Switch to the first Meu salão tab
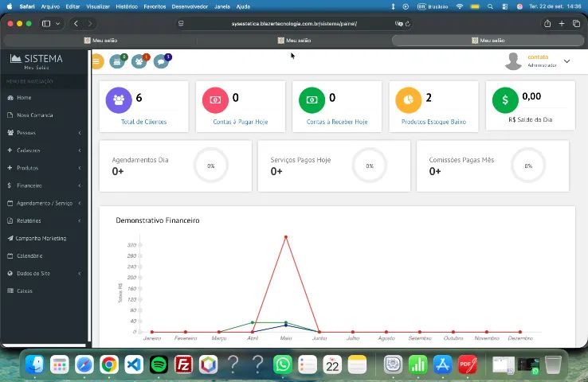588x382 pixels. pyautogui.click(x=100, y=40)
